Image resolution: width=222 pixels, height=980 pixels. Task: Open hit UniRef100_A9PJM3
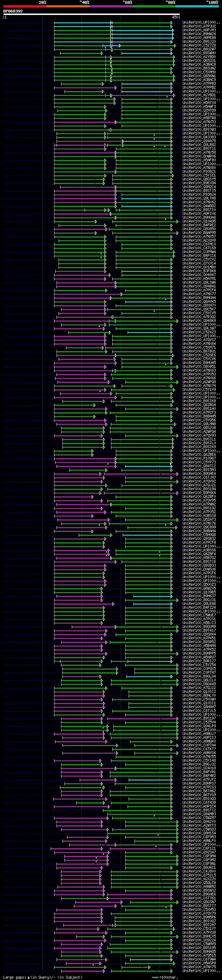coord(199,30)
